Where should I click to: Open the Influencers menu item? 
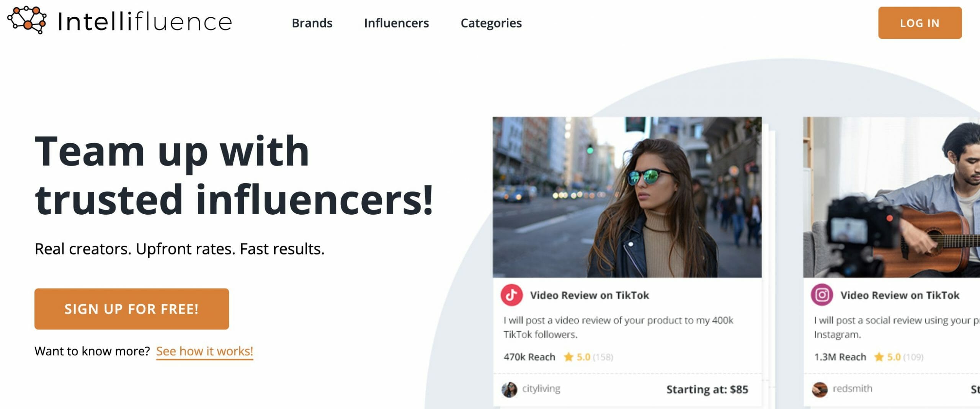click(x=396, y=23)
